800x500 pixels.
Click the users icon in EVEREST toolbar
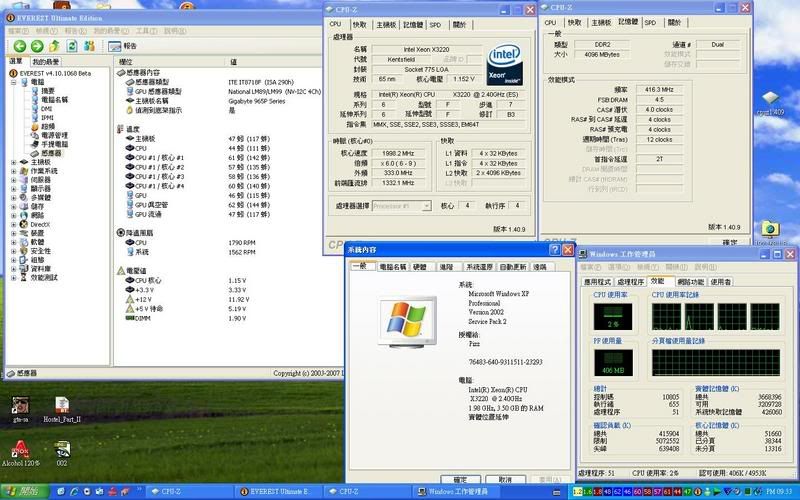90,46
